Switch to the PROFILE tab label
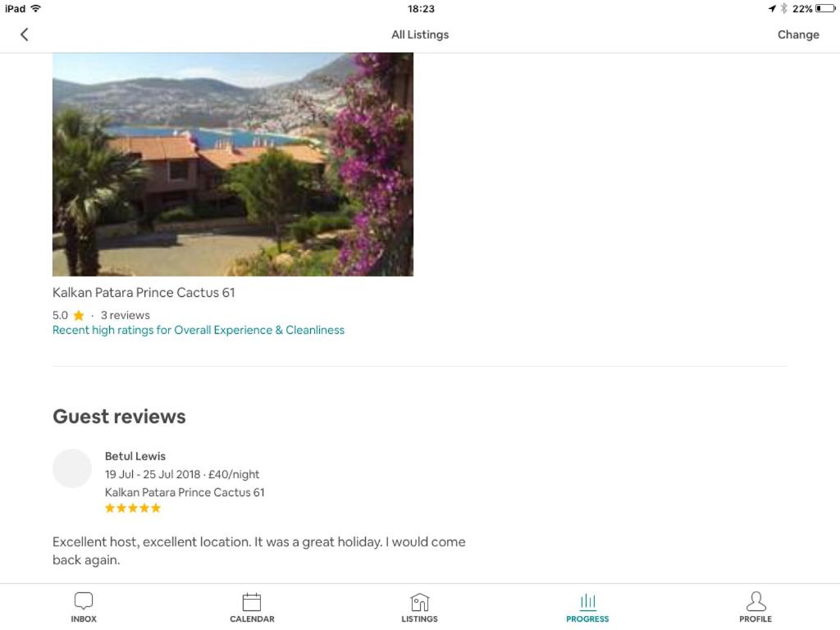The image size is (840, 630). (756, 619)
